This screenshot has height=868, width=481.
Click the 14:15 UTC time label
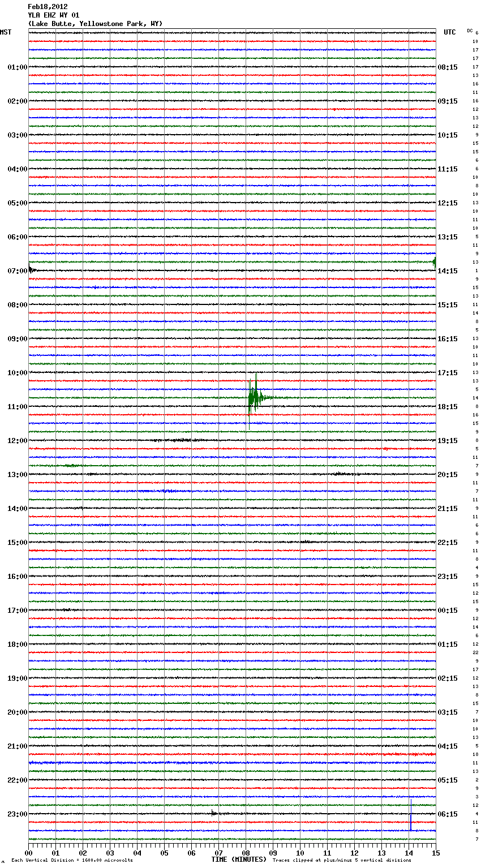tap(448, 271)
